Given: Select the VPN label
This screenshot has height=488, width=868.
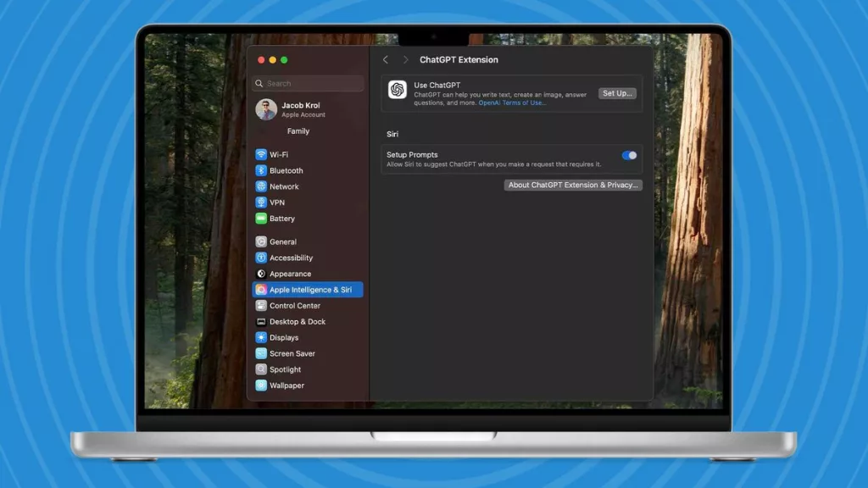Looking at the screenshot, I should point(277,202).
